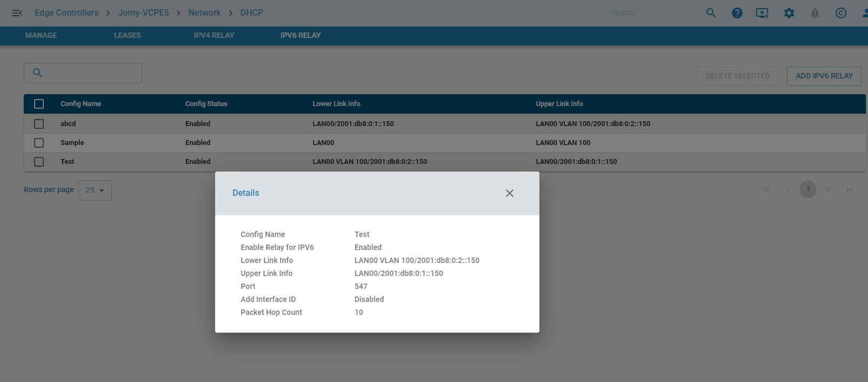Open the help question mark icon
The image size is (868, 382).
[737, 13]
